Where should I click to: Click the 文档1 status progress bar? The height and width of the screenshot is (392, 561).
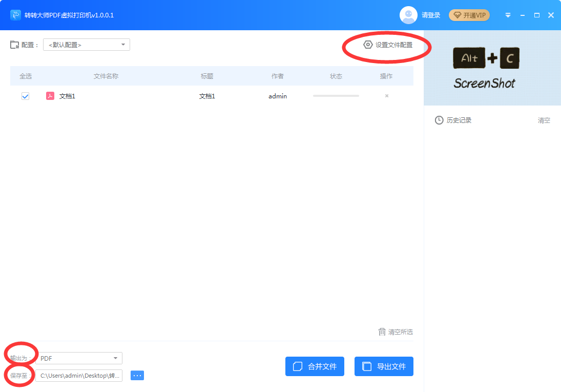336,96
